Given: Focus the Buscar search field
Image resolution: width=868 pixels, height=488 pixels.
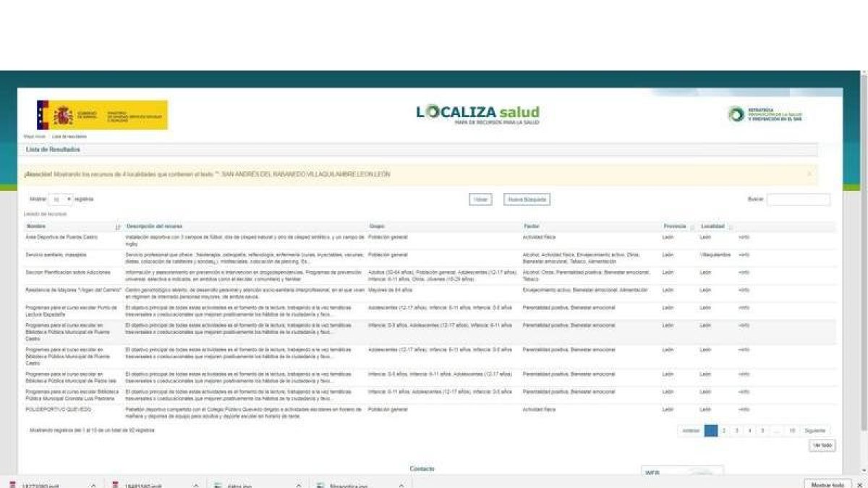Looking at the screenshot, I should 799,200.
